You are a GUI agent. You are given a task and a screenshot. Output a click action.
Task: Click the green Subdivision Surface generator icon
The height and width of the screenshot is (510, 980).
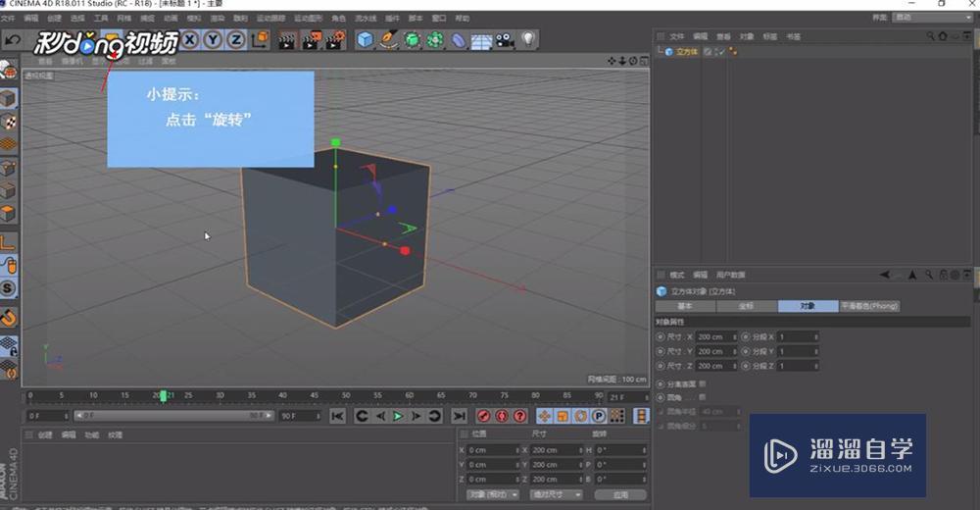coord(412,40)
